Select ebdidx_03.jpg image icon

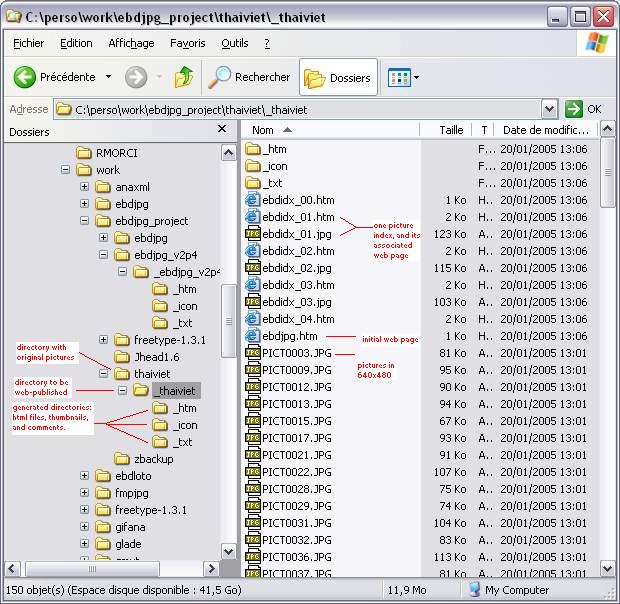[252, 302]
